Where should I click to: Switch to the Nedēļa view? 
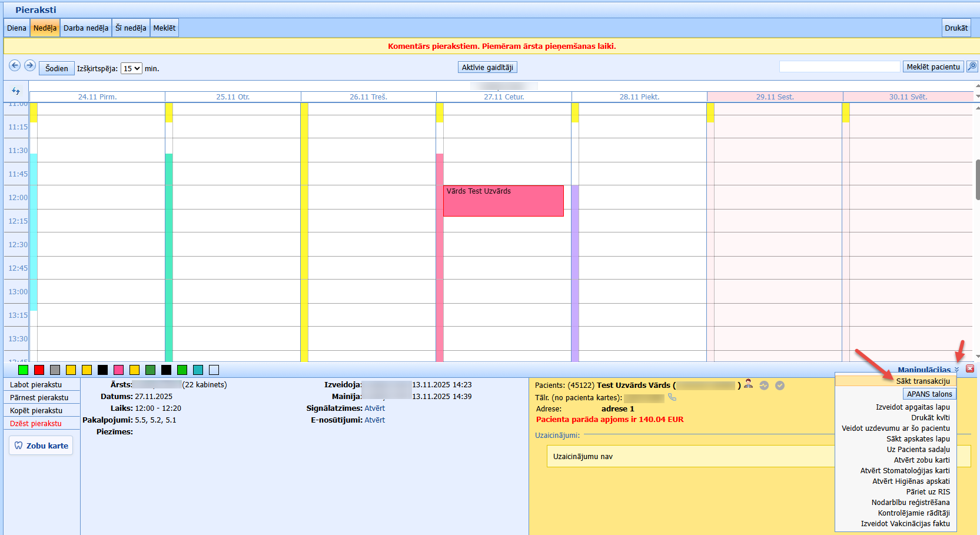pyautogui.click(x=45, y=28)
